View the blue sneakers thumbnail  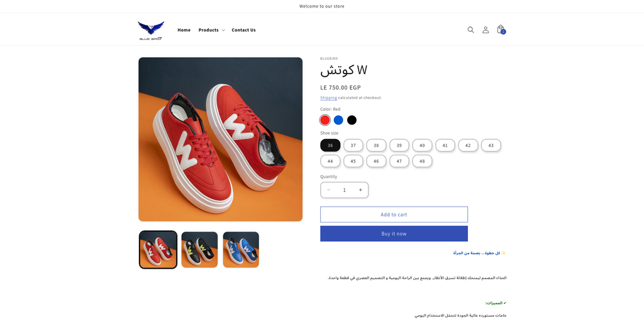pos(241,250)
